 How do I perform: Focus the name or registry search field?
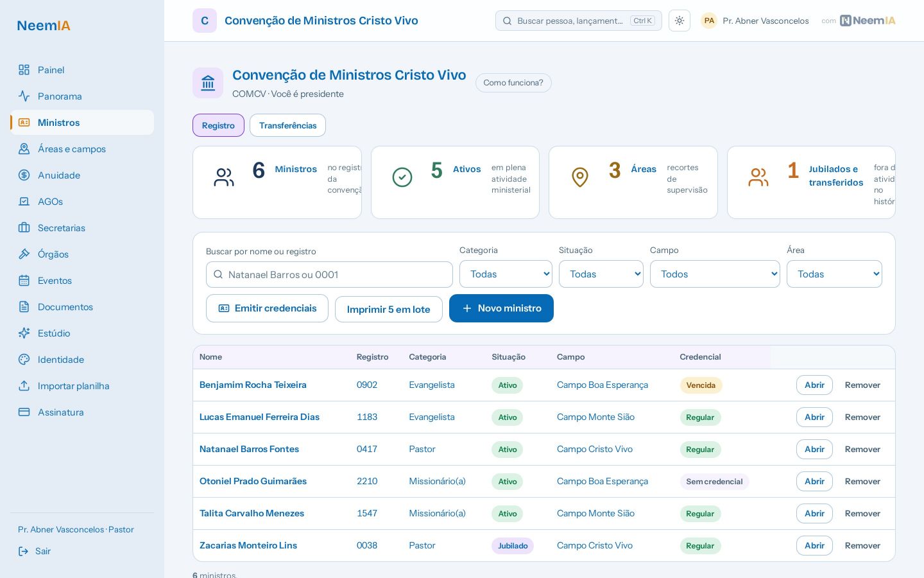(329, 274)
